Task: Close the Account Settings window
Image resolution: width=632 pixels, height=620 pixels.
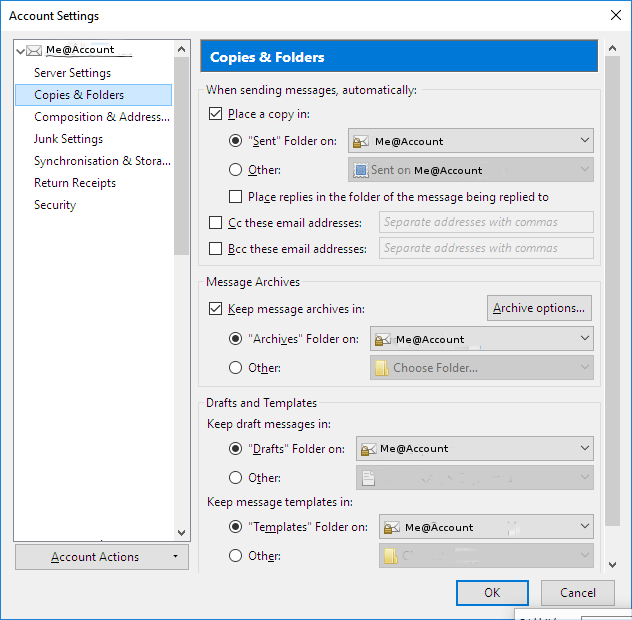Action: (615, 15)
